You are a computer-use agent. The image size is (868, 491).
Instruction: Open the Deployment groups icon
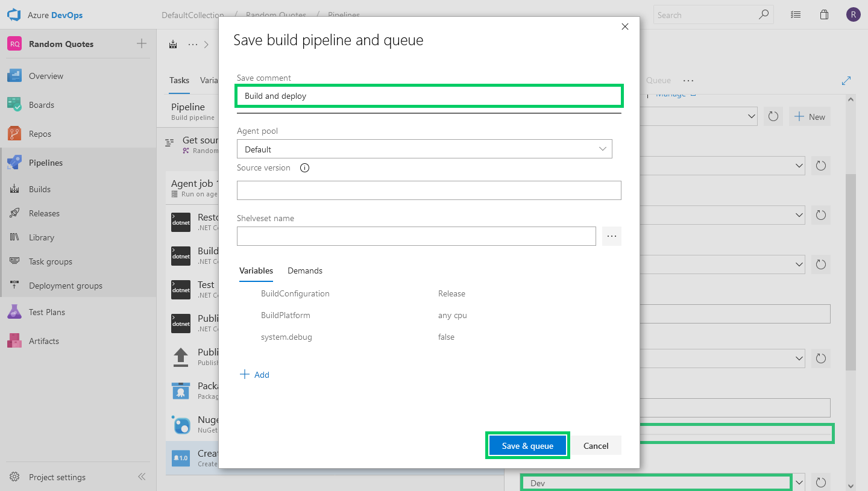(15, 286)
